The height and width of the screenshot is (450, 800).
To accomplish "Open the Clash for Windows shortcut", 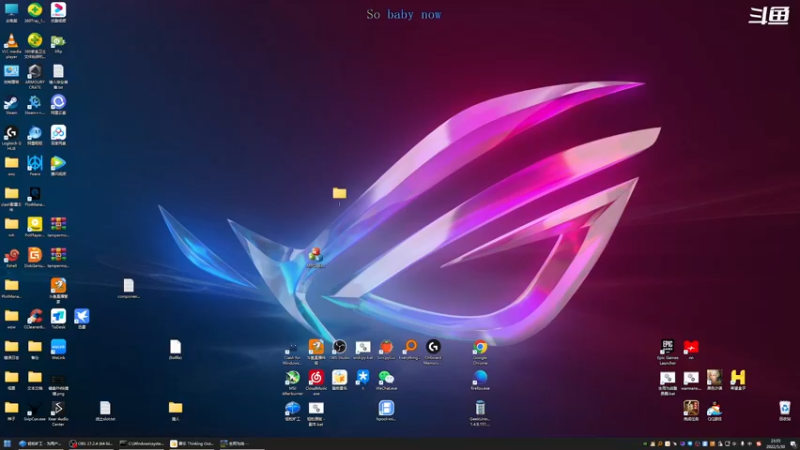I will coord(292,353).
